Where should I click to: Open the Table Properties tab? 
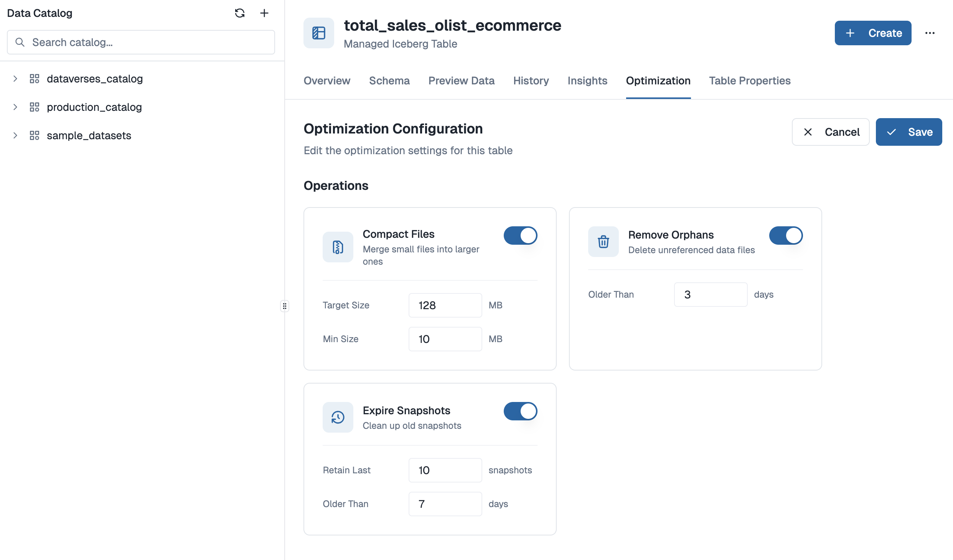click(750, 81)
